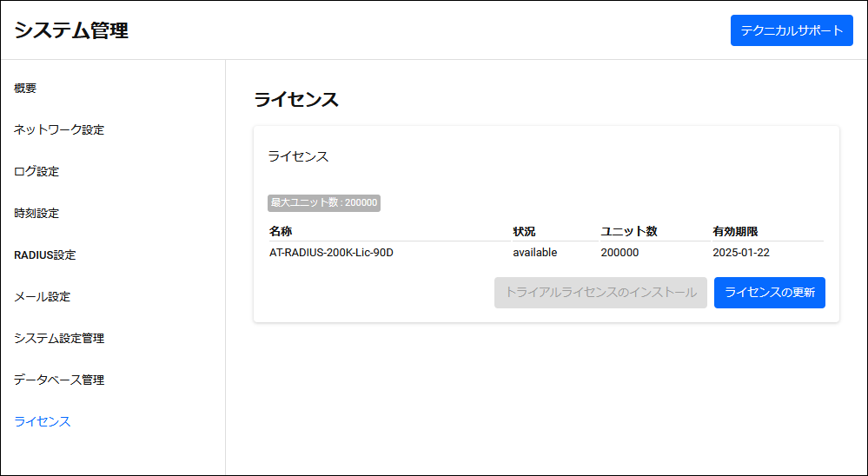Click the 200000 unit count cell
This screenshot has height=476, width=868.
(x=620, y=253)
